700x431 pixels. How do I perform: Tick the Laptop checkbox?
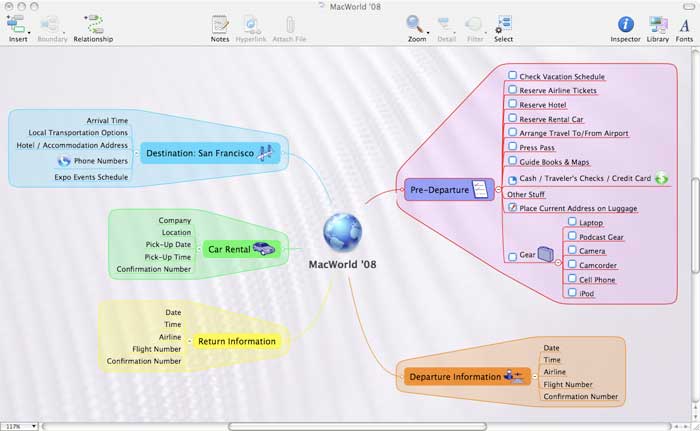(x=572, y=222)
